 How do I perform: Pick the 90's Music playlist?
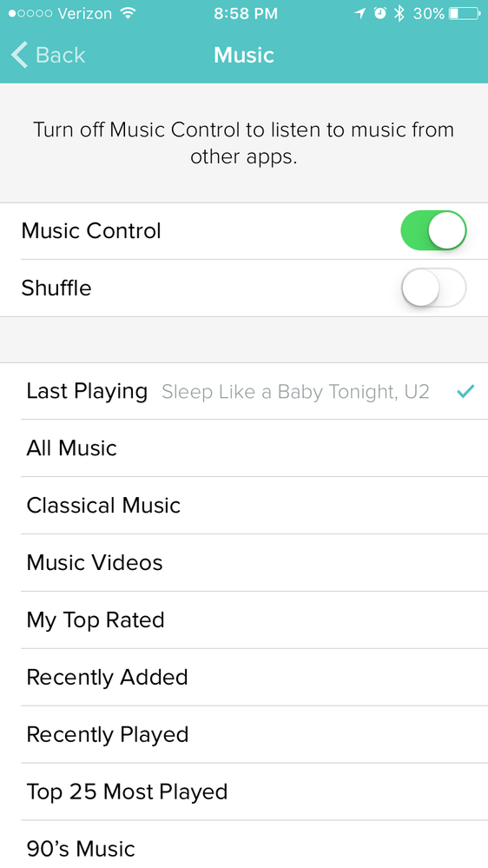pyautogui.click(x=244, y=845)
